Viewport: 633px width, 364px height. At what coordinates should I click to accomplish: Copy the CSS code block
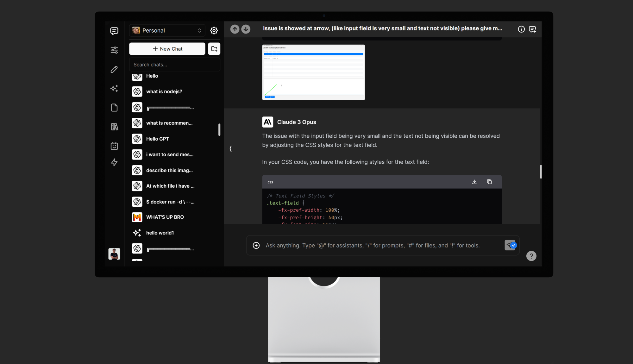point(489,182)
